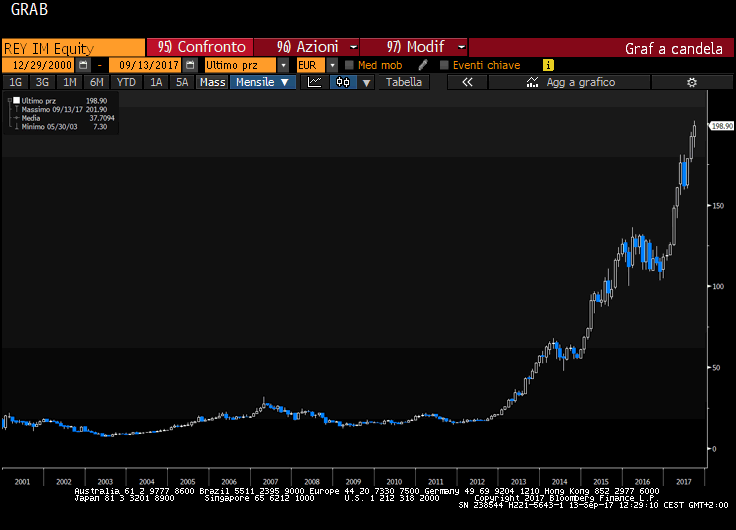Click the Ultimo prz field box
This screenshot has width=736, height=530.
[x=241, y=65]
